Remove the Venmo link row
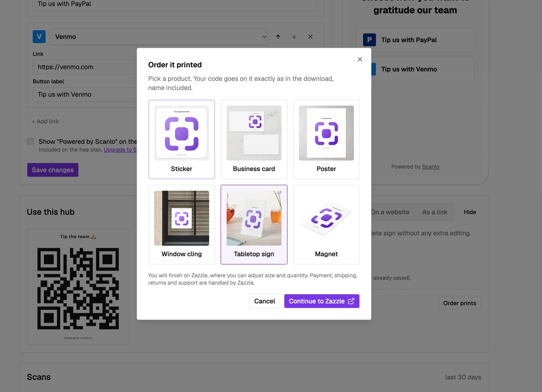Screen dimensions: 542x392 pyautogui.click(x=310, y=37)
